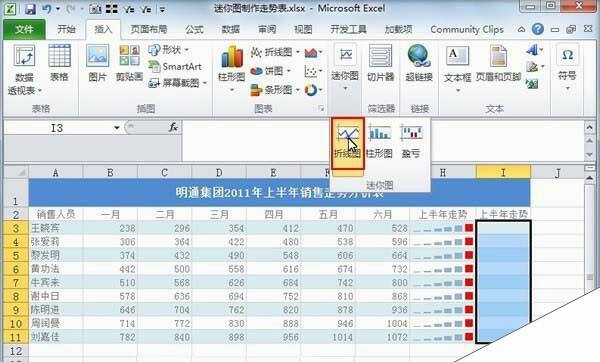Expand the Shapes gallery

point(168,50)
